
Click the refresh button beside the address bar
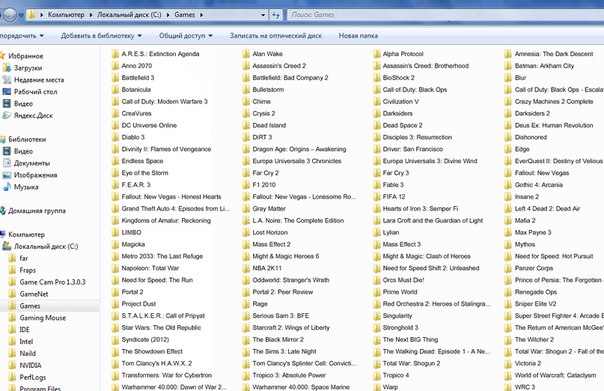tap(276, 15)
